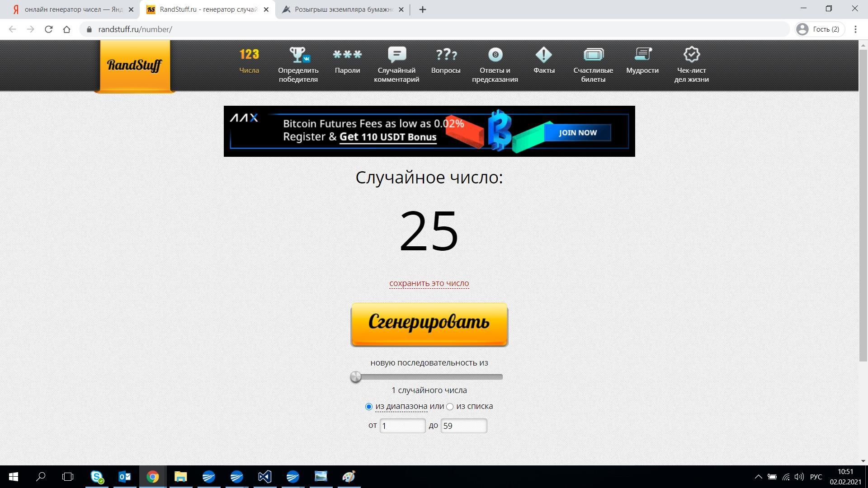Viewport: 868px width, 488px height.
Task: Open the Числа numbers generator icon
Action: click(249, 55)
